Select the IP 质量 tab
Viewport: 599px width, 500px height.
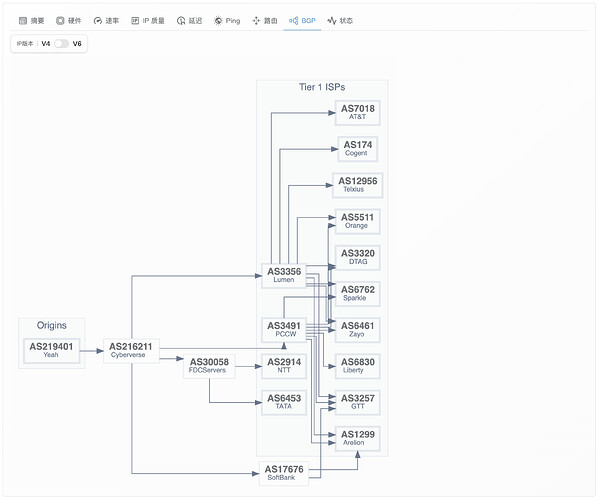[148, 21]
